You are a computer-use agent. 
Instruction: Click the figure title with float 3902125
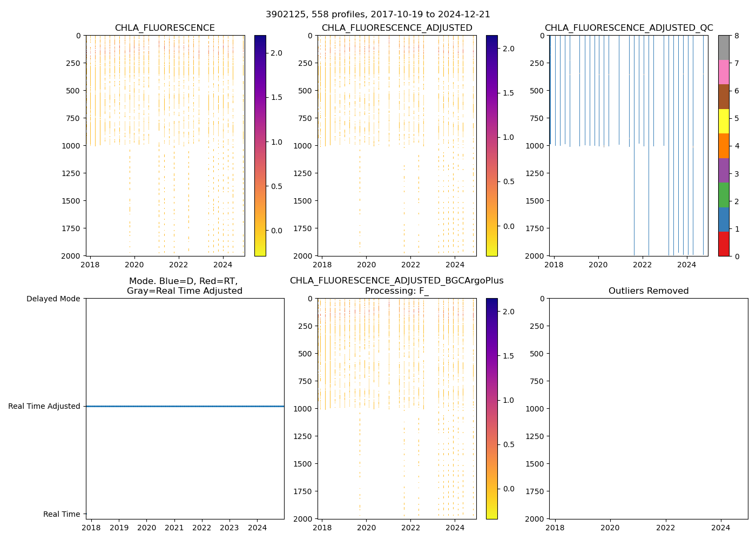(378, 15)
